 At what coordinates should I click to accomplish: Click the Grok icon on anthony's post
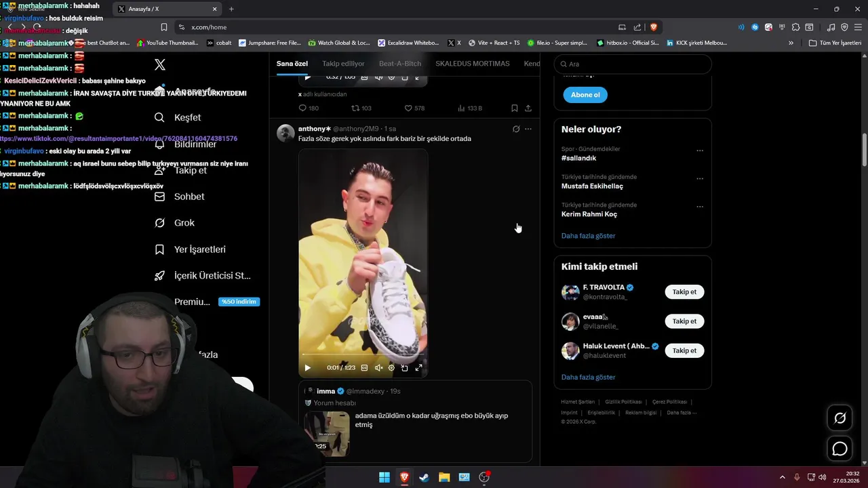tap(516, 129)
